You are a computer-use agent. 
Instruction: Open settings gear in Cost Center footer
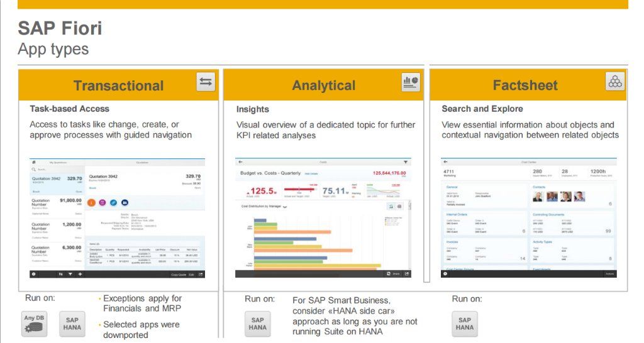coord(445,274)
